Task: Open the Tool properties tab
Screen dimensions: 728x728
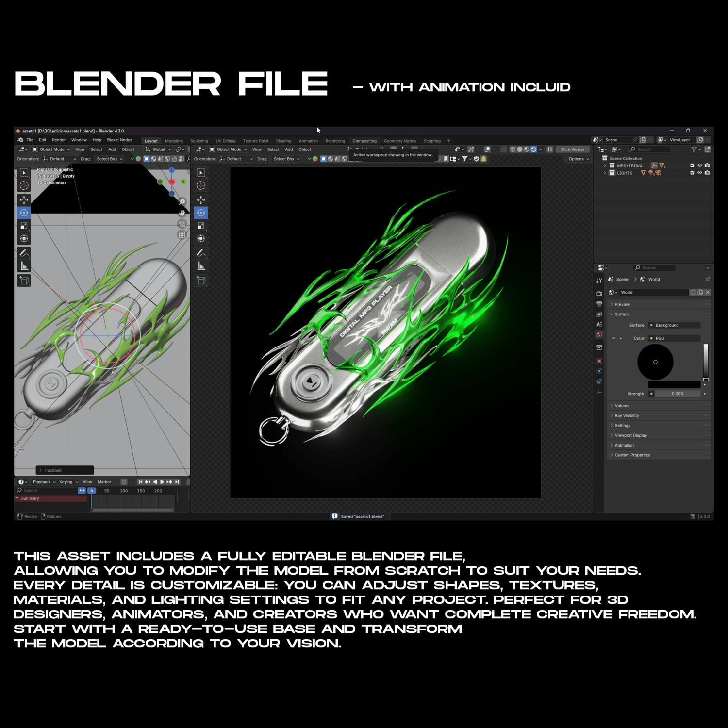Action: (x=599, y=281)
